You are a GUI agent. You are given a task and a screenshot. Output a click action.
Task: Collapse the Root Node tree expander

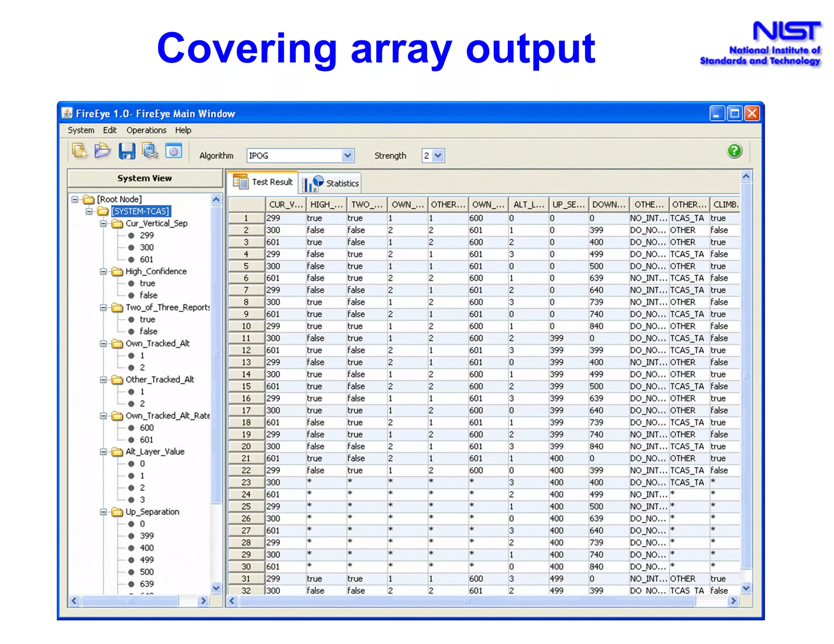pos(75,199)
